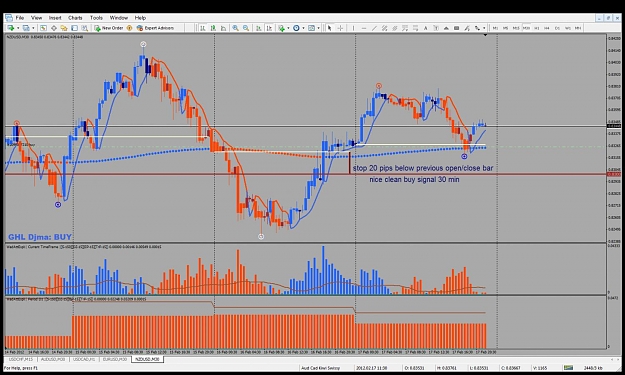This screenshot has height=375, width=625.
Task: Switch timeframe to M15
Action: click(516, 28)
